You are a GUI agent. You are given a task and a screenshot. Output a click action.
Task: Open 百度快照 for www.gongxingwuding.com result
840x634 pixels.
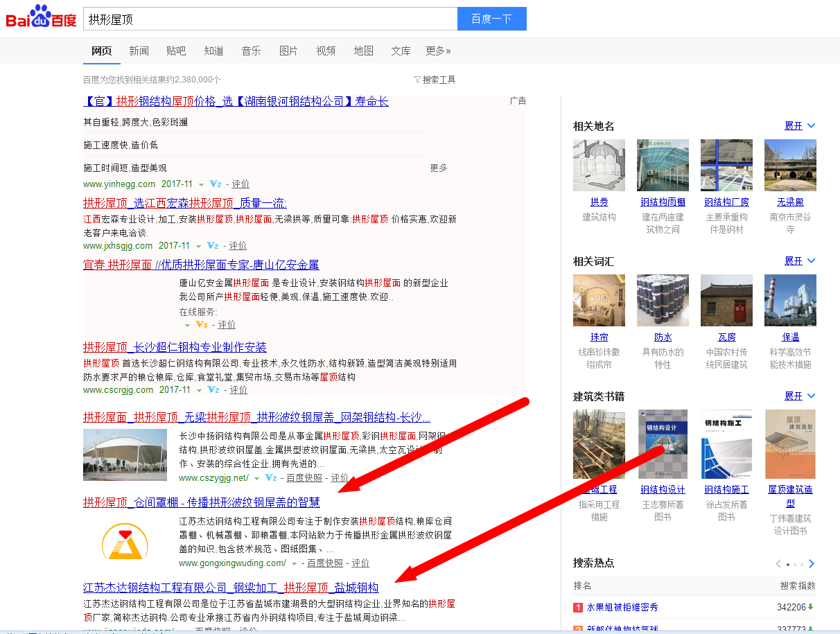(325, 563)
